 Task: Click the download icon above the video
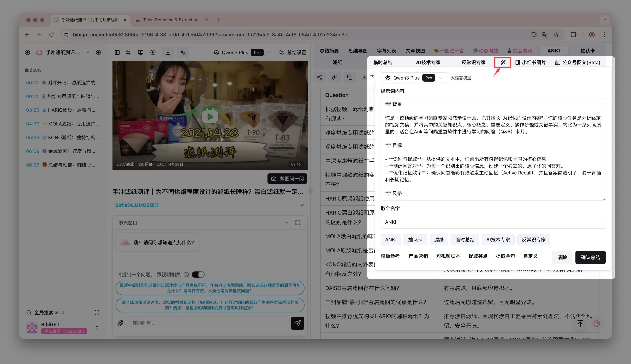click(x=168, y=52)
